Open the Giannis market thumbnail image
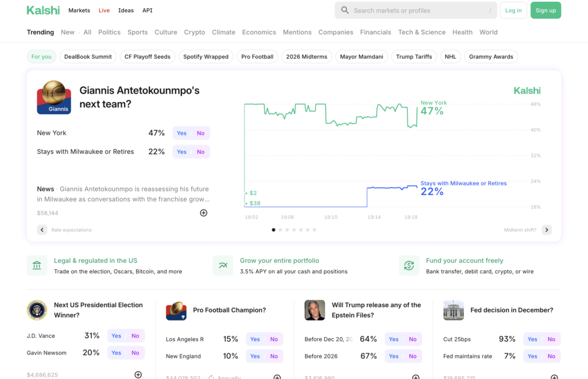 tap(54, 97)
